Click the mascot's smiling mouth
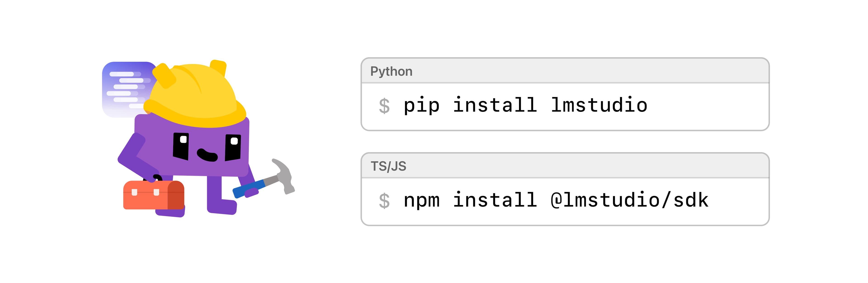 pos(207,155)
